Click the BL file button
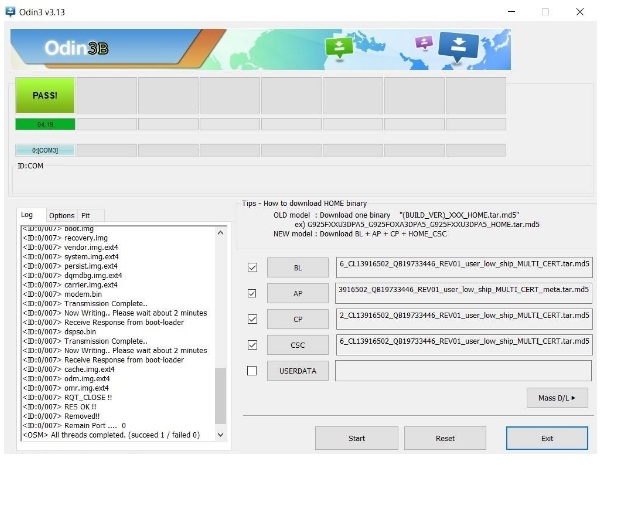Screen dimensions: 640x524 [x=298, y=268]
